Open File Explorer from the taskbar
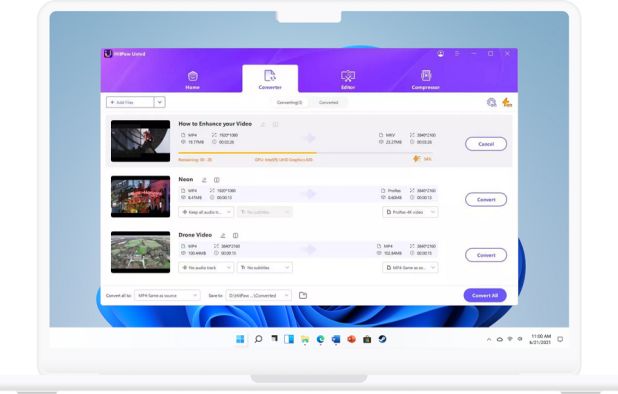Image resolution: width=618 pixels, height=394 pixels. 305,339
